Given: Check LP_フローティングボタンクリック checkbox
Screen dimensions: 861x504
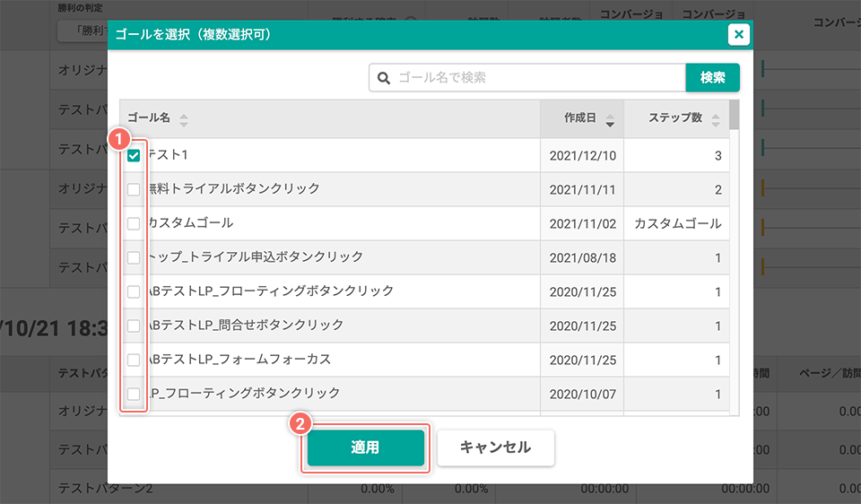Looking at the screenshot, I should point(134,394).
